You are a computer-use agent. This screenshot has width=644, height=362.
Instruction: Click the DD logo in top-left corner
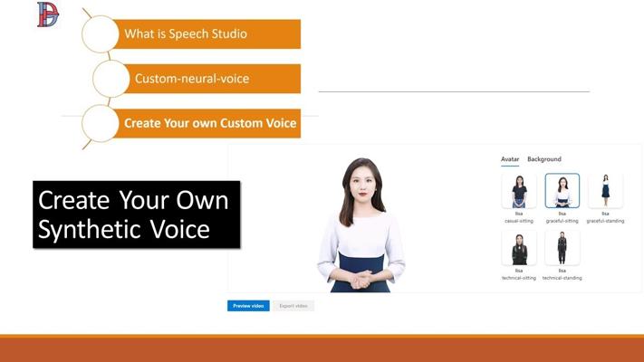point(48,14)
